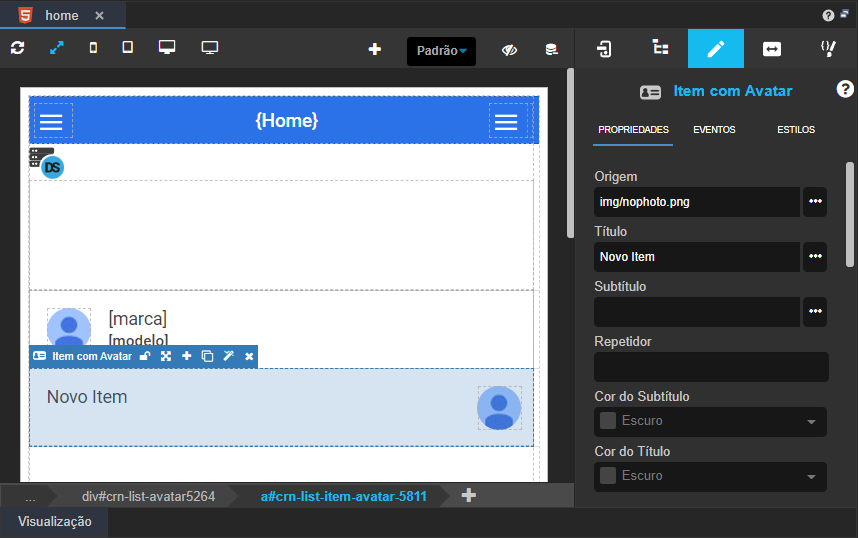Click the refresh icon in the toolbar

[18, 48]
